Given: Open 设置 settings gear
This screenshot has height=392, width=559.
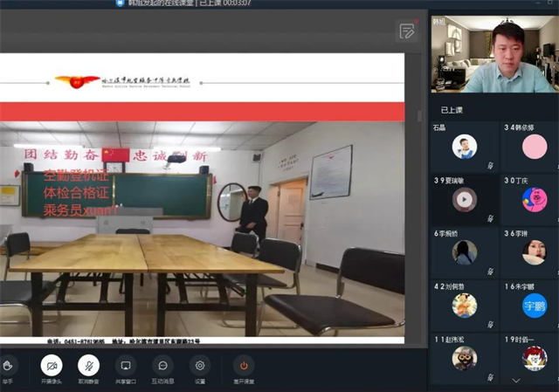Looking at the screenshot, I should (x=200, y=366).
